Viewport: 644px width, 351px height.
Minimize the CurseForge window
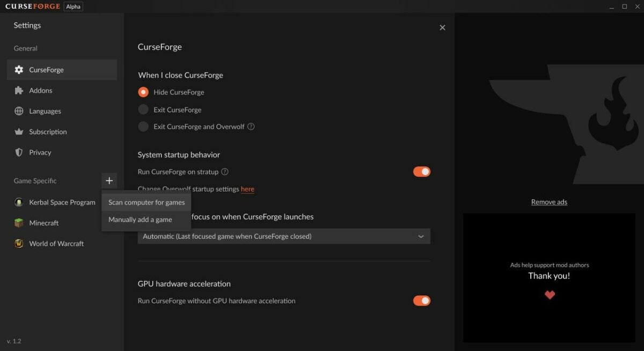[x=612, y=6]
